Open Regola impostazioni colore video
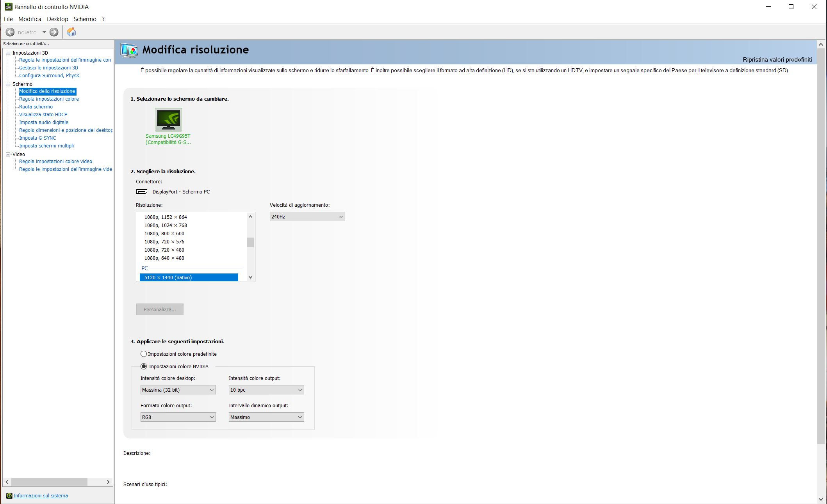The image size is (827, 504). point(55,161)
